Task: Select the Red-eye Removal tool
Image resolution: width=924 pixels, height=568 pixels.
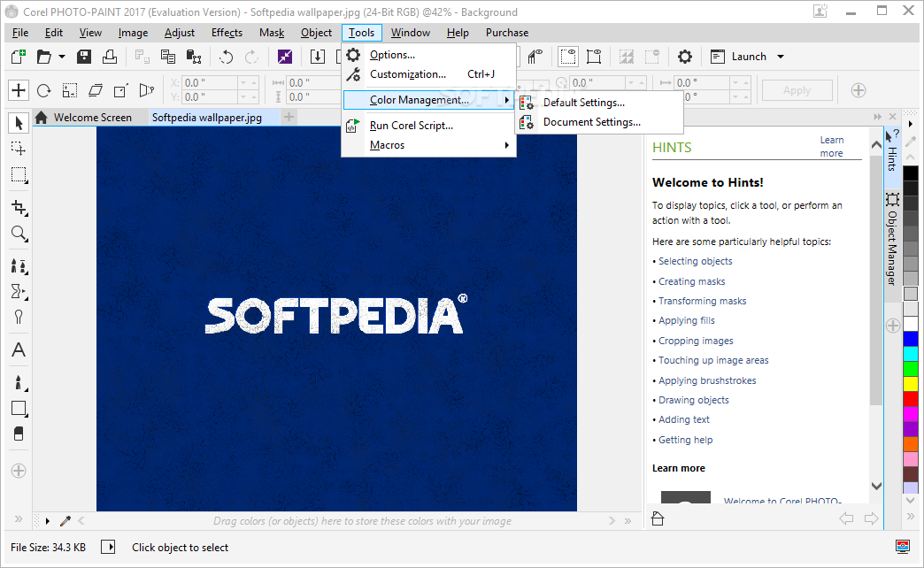Action: tap(19, 317)
